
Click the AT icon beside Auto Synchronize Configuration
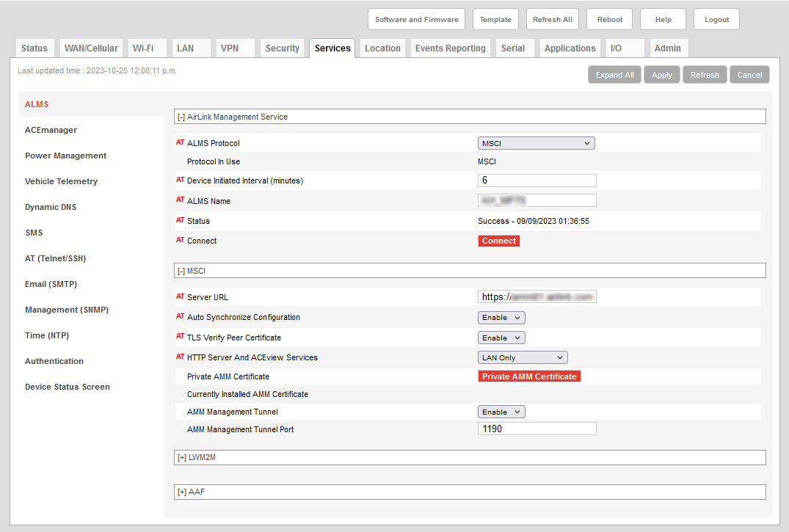180,316
